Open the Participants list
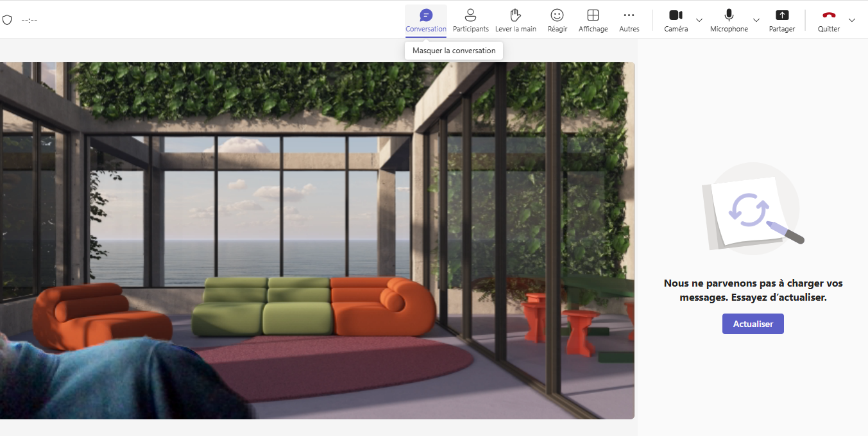868x436 pixels. coord(471,21)
